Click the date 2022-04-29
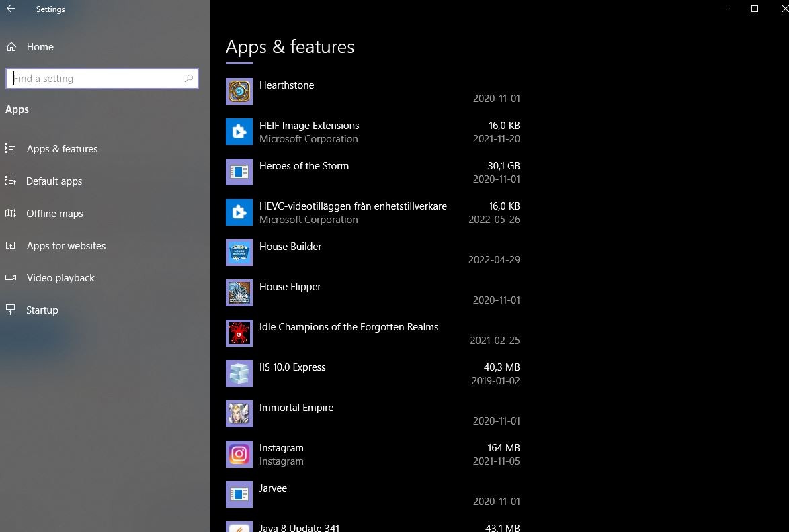Screen dimensions: 789x532 pyautogui.click(x=494, y=259)
